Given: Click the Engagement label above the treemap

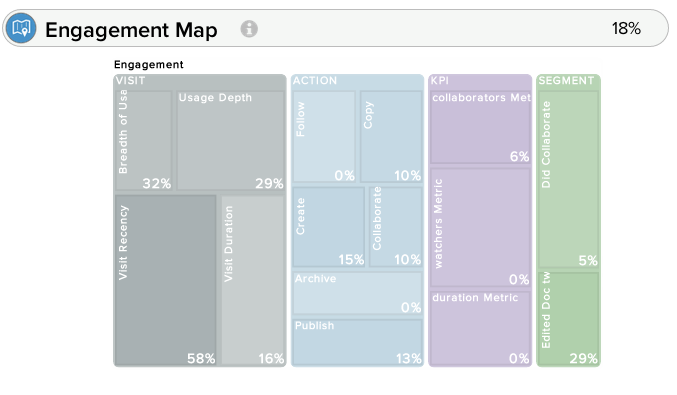Looking at the screenshot, I should [149, 65].
